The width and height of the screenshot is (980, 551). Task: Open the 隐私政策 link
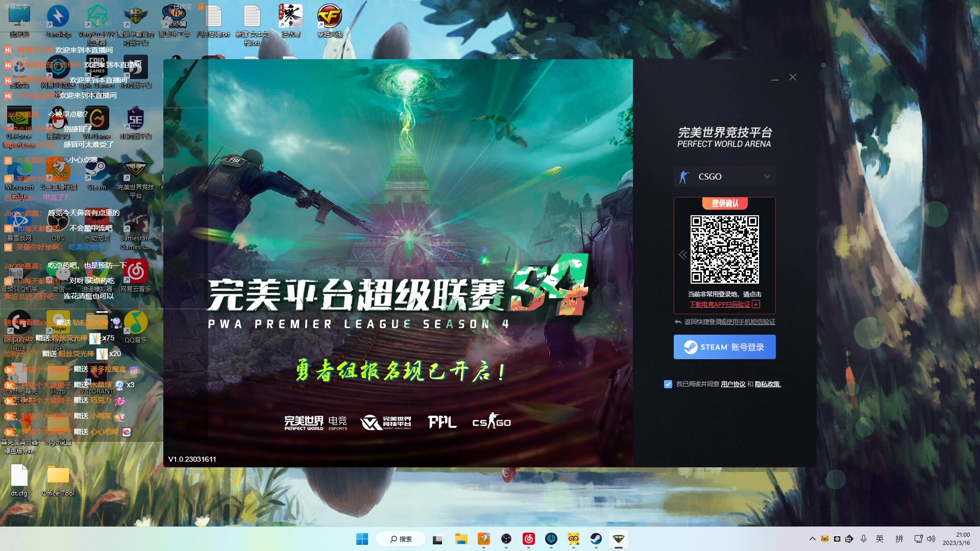coord(768,384)
